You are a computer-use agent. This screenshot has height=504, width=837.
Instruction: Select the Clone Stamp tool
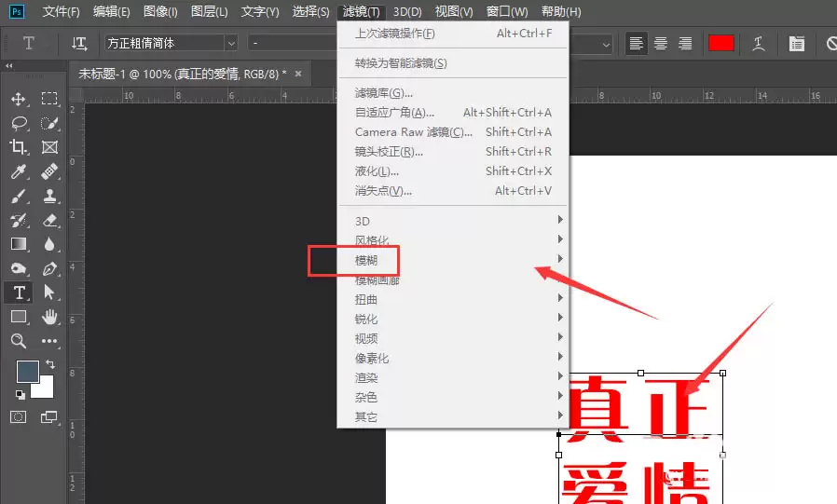click(49, 197)
